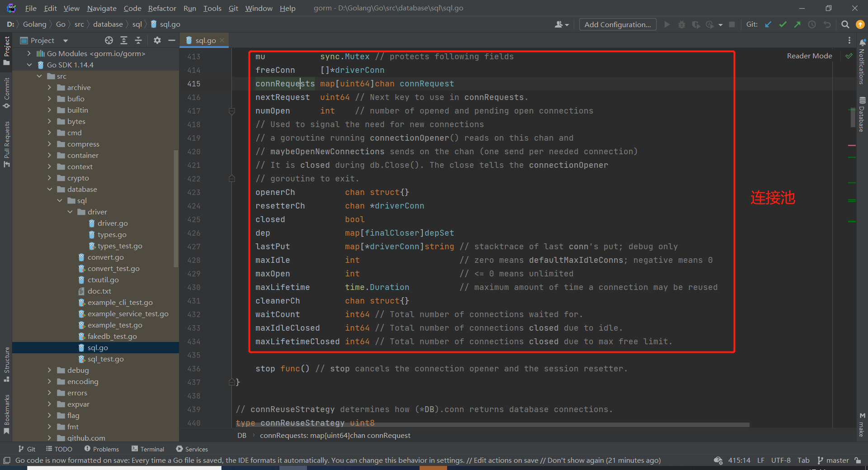Click the Add Configuration button
The image size is (868, 470).
[x=618, y=24]
